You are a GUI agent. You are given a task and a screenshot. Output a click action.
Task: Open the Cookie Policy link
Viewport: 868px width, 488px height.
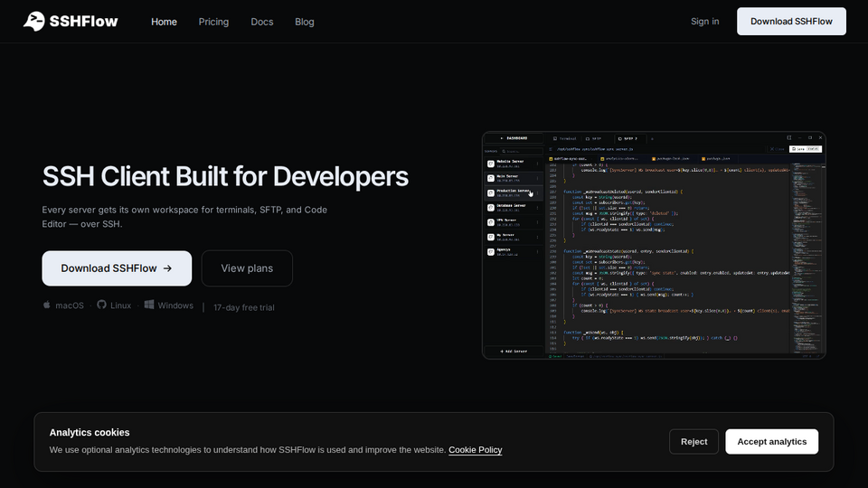(475, 450)
